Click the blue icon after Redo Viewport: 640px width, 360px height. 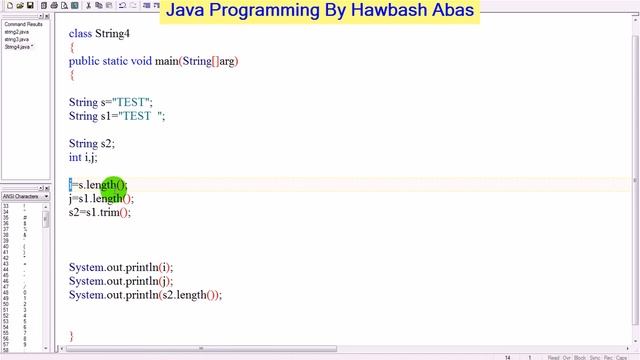click(x=147, y=5)
